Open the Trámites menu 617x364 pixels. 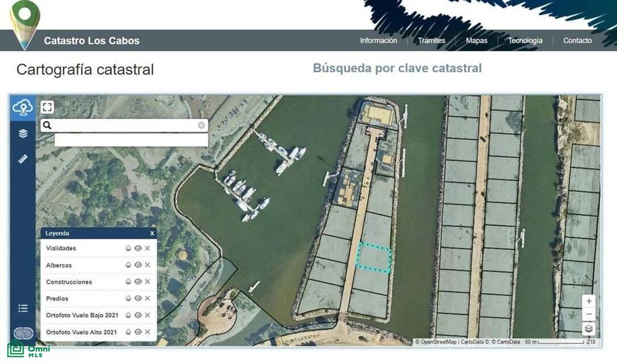431,40
